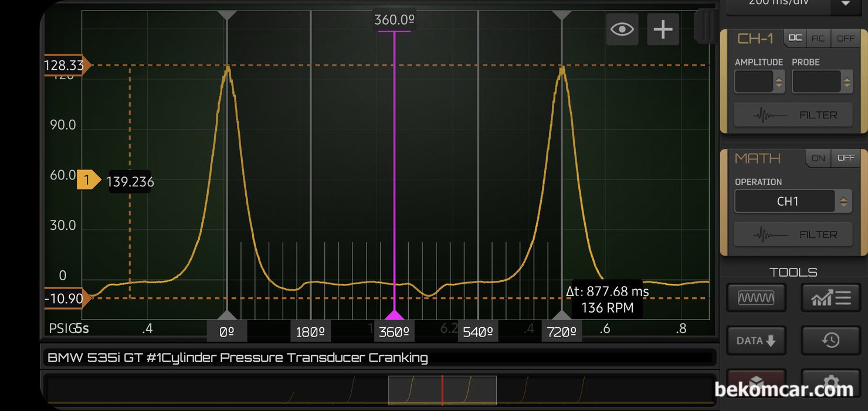Open the MATH OPERATION CH1 selector
Screen dimensions: 868x411
point(793,201)
